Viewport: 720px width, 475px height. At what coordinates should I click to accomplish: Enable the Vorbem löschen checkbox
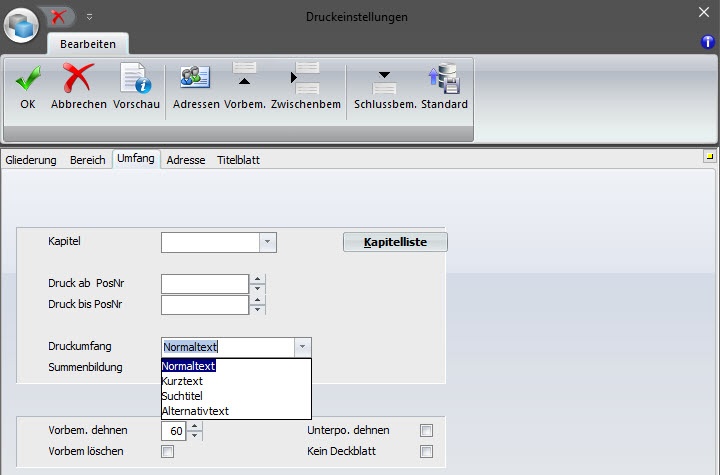click(168, 452)
